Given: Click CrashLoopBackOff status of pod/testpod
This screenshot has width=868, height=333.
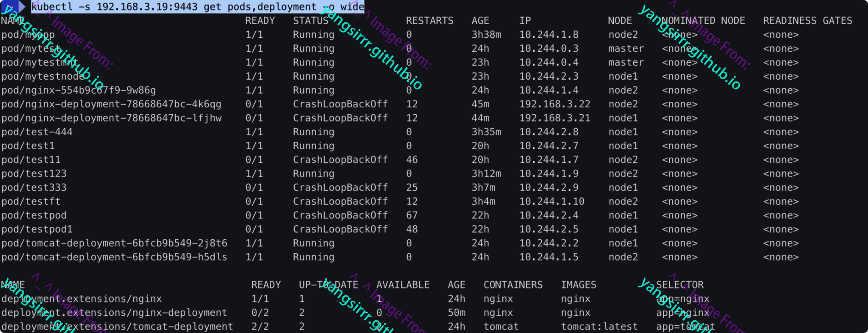Looking at the screenshot, I should pyautogui.click(x=340, y=215).
